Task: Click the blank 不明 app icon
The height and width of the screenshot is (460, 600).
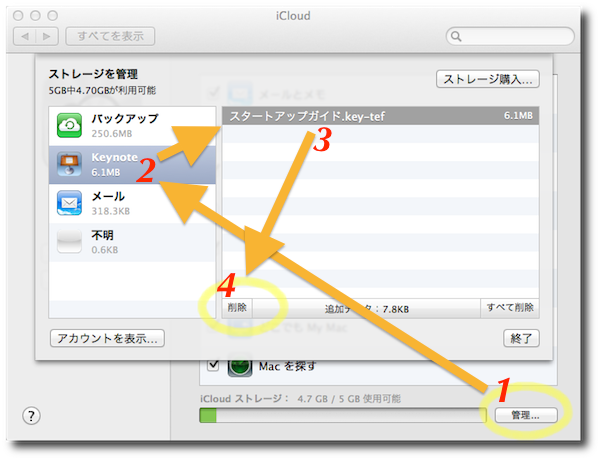Action: tap(69, 241)
